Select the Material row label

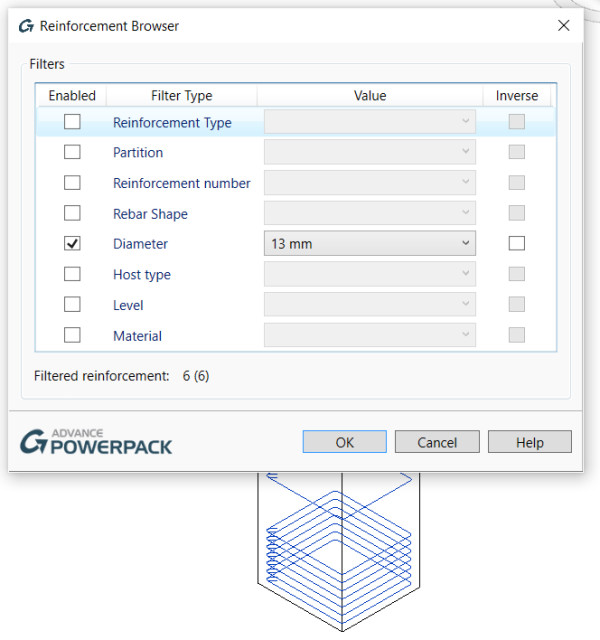pos(137,336)
